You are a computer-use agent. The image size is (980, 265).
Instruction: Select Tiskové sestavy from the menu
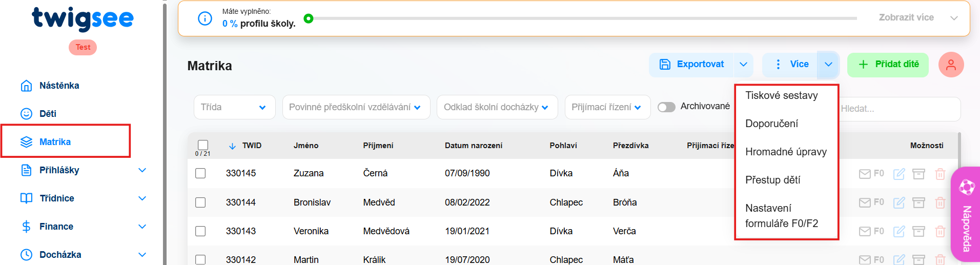[781, 95]
